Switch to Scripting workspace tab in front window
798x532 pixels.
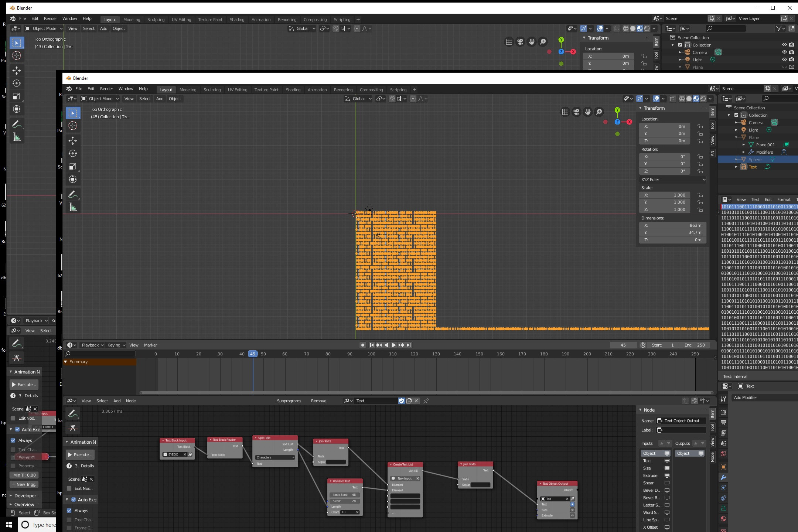398,90
